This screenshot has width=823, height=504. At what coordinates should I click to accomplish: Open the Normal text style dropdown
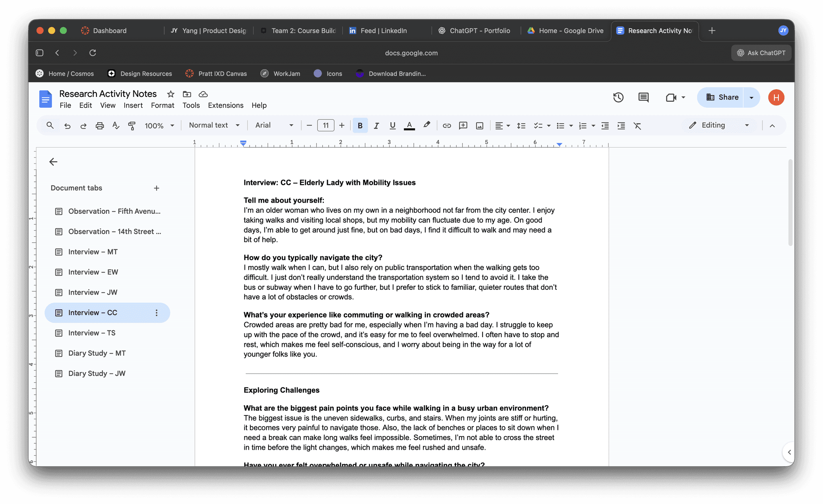tap(214, 125)
